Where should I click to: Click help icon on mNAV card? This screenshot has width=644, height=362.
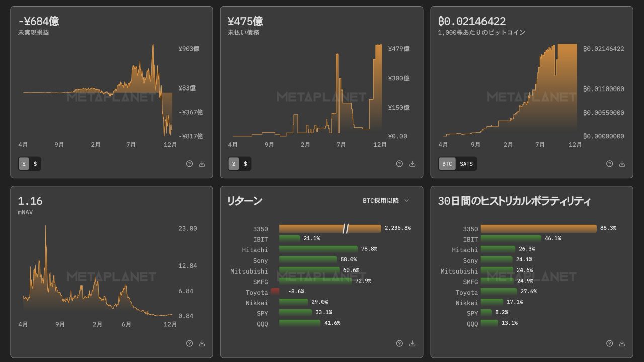click(189, 344)
